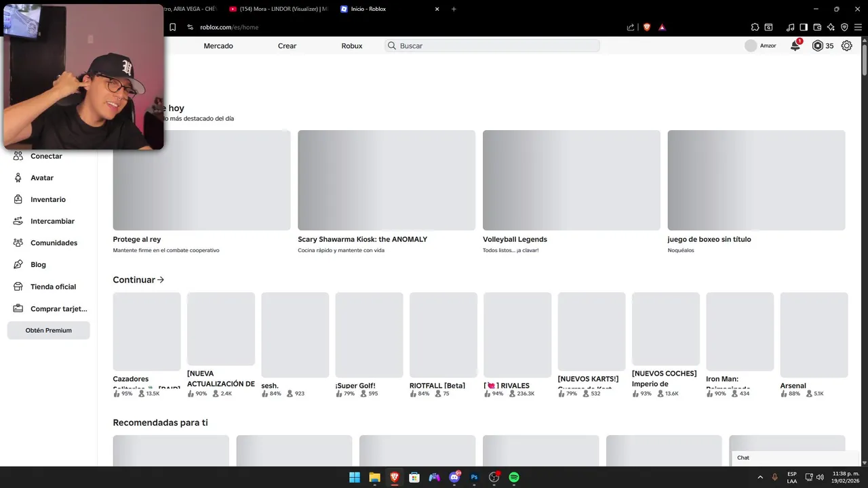Open the Protege al rey game title
Viewport: 868px width, 488px height.
(x=137, y=239)
